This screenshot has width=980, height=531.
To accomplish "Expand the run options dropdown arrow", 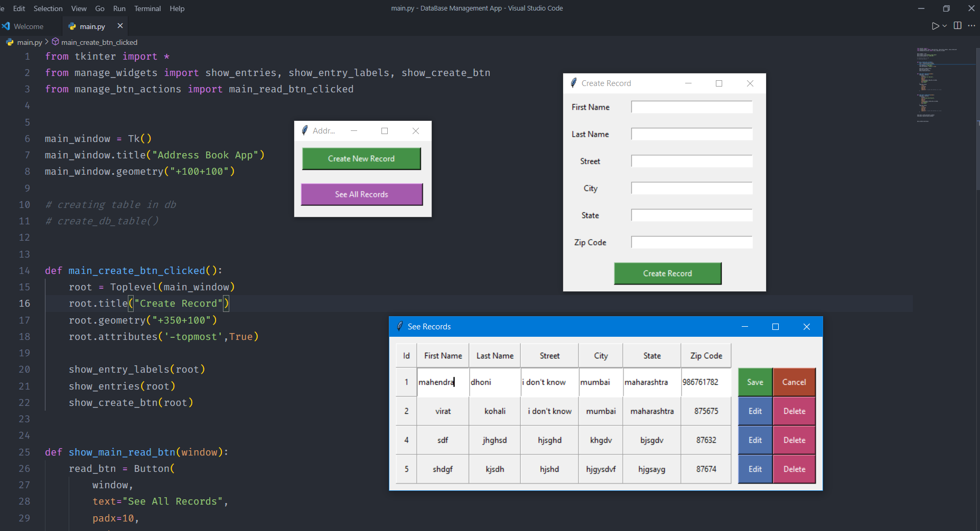I will (x=945, y=25).
